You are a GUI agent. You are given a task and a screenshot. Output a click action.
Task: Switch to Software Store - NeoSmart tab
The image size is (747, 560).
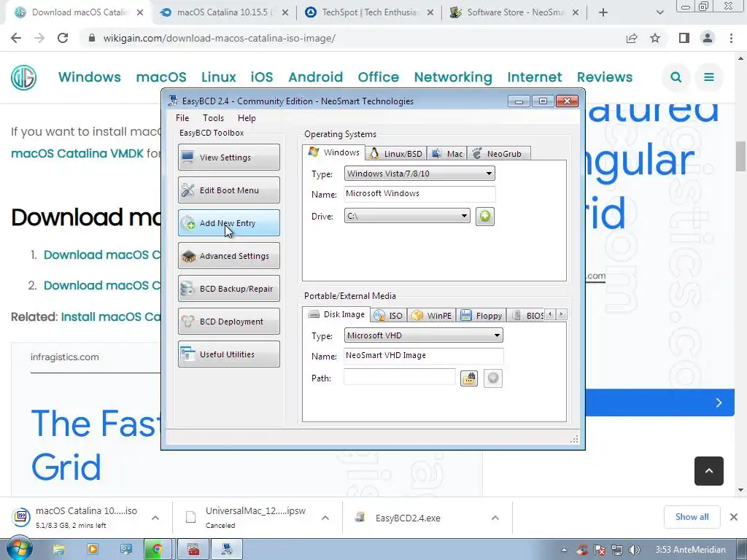[515, 12]
